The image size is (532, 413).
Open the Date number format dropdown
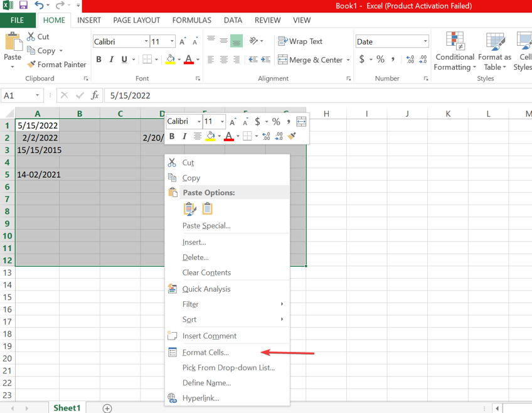[x=425, y=41]
